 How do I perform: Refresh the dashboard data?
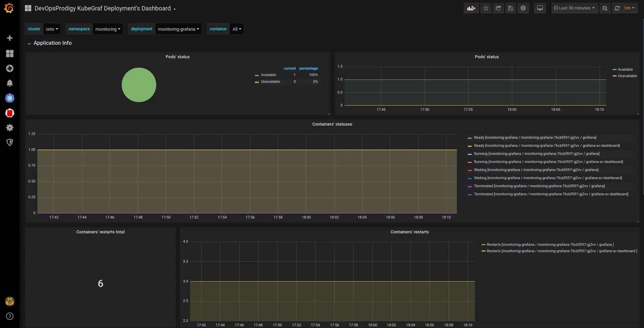point(617,8)
